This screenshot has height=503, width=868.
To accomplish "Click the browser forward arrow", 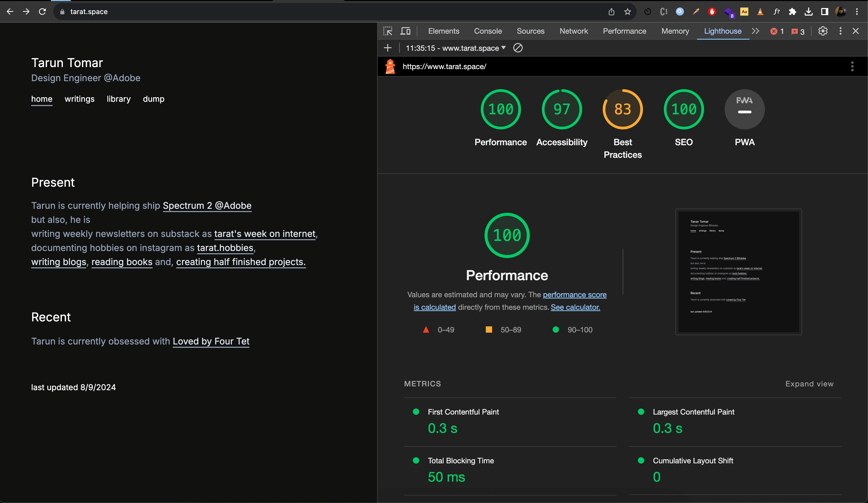I will coord(26,12).
